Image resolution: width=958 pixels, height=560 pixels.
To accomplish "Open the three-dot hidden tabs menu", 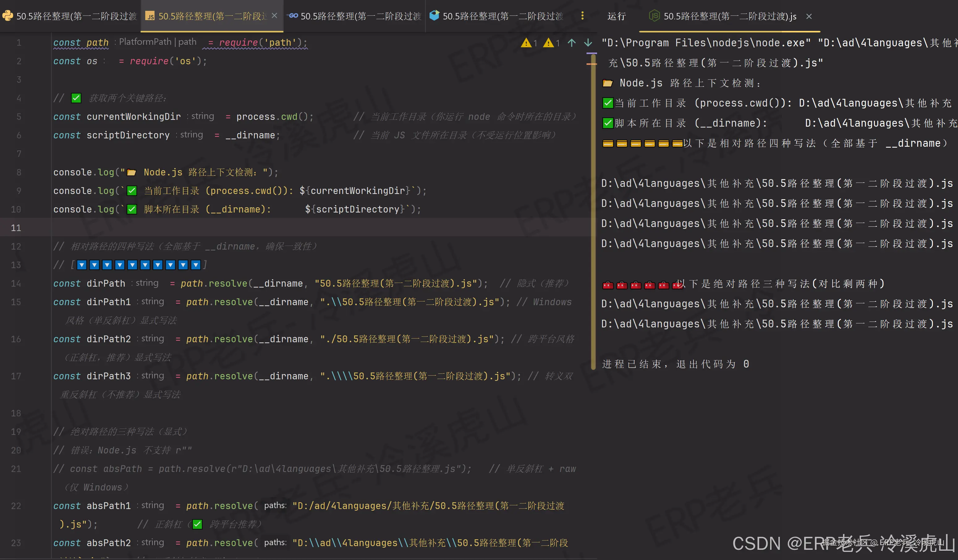I will (582, 15).
